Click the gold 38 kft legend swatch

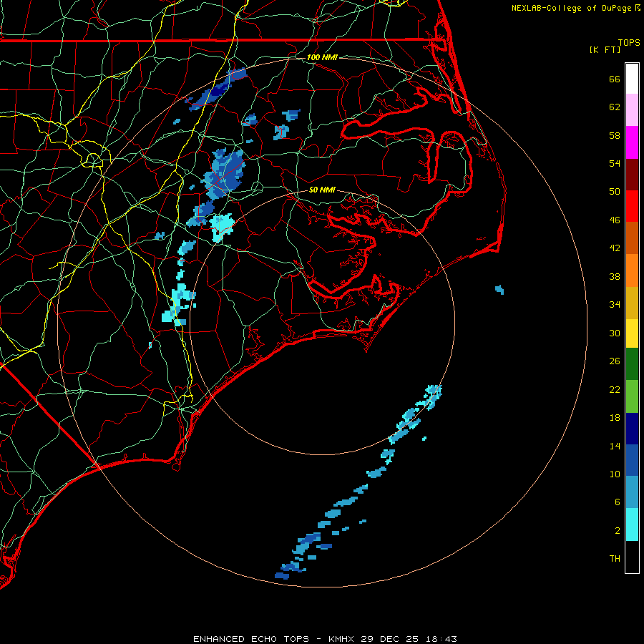point(632,302)
